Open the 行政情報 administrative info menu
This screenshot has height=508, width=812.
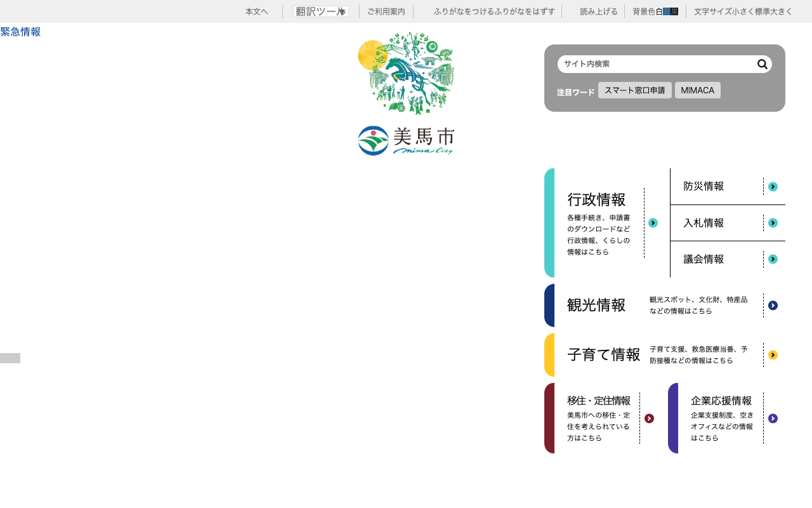(606, 223)
